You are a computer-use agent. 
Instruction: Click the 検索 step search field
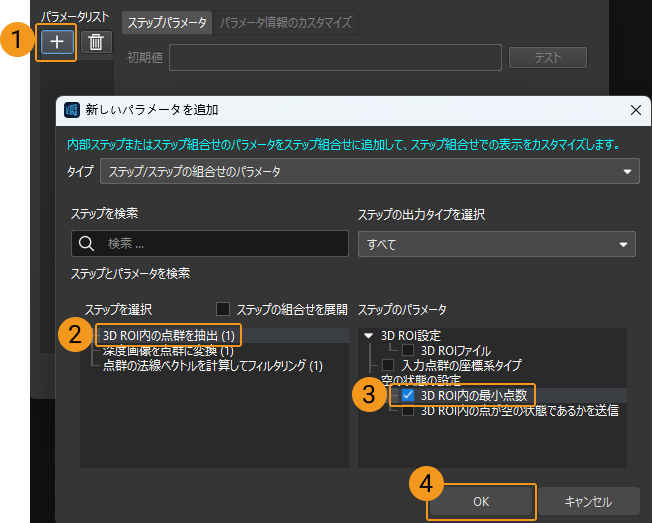pyautogui.click(x=210, y=244)
